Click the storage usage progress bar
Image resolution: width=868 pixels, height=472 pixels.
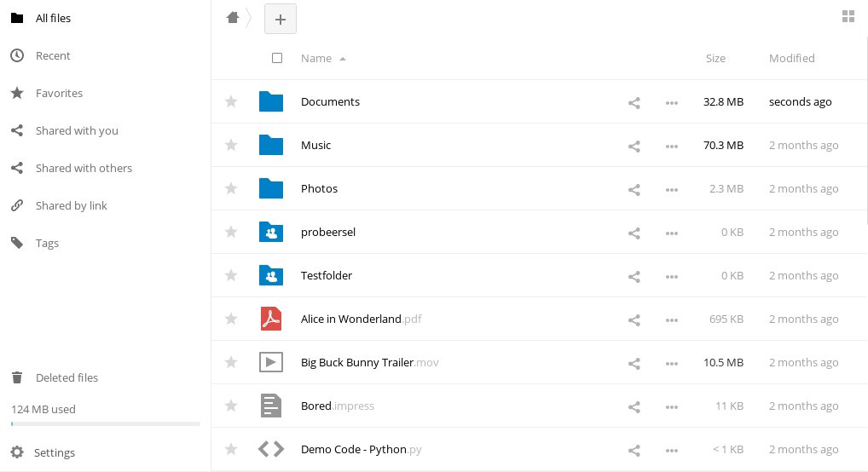point(106,423)
